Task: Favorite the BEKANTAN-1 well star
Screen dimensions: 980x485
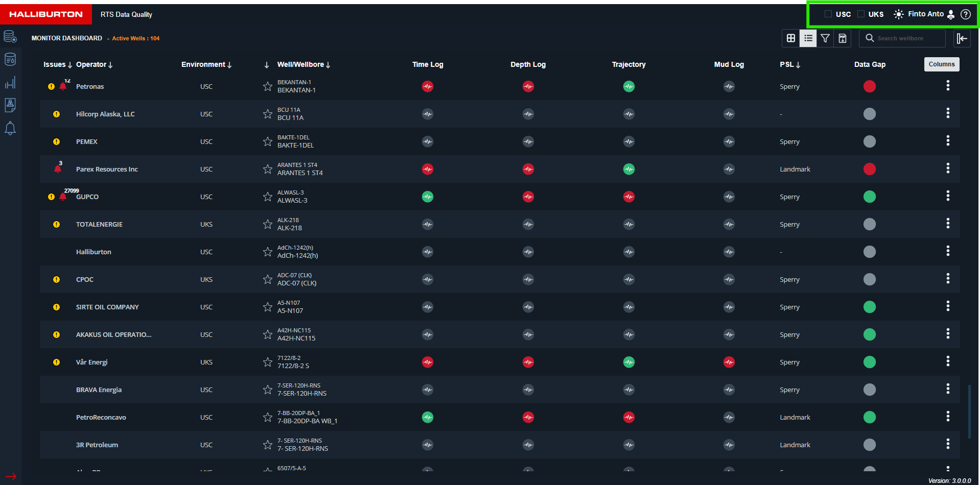Action: tap(267, 86)
